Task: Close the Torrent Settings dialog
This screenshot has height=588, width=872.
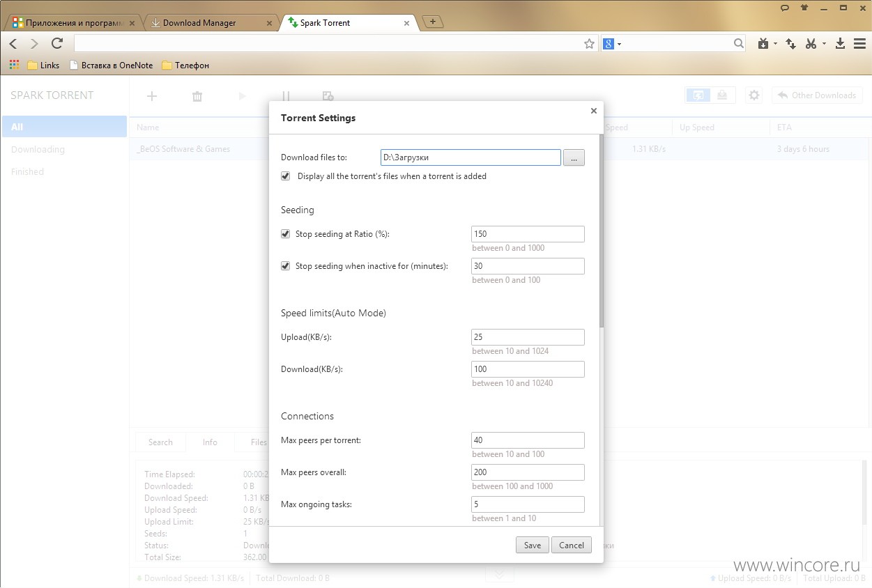Action: pyautogui.click(x=594, y=110)
